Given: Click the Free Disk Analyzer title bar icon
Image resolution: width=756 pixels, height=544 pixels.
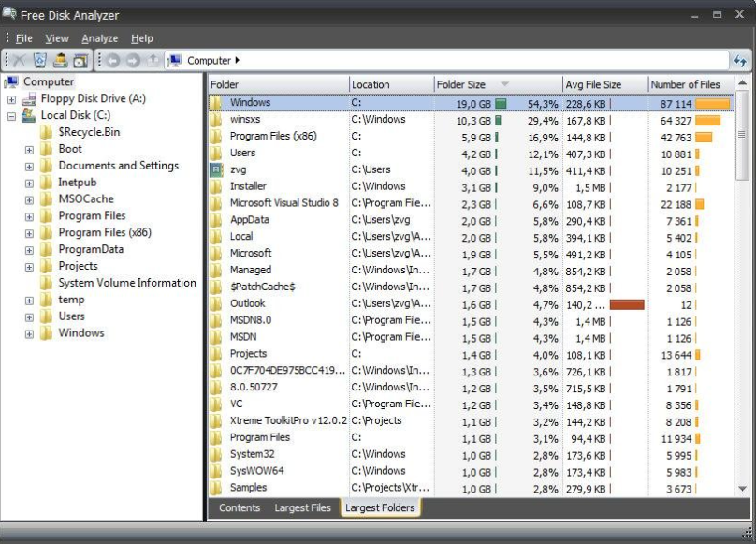Looking at the screenshot, I should (9, 14).
